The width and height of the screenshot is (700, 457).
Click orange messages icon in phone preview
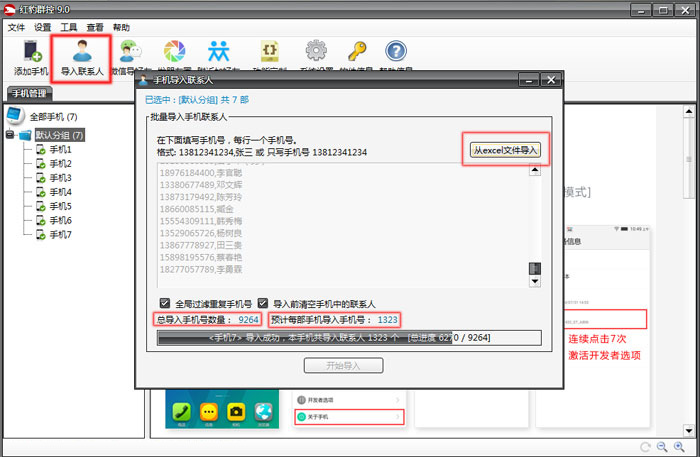coord(209,411)
